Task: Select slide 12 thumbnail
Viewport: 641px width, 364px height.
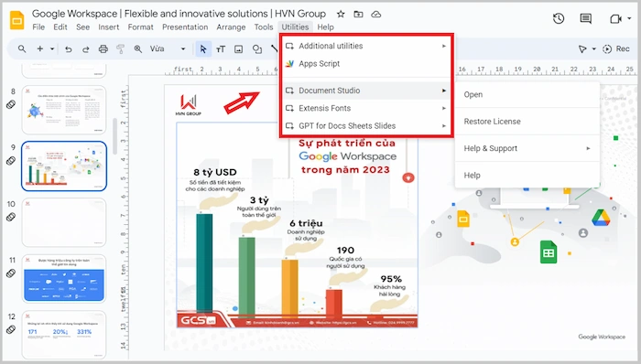Action: coord(64,335)
